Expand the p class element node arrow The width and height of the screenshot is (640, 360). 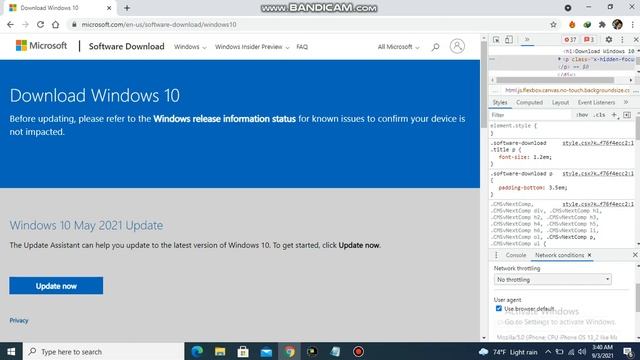(560, 59)
